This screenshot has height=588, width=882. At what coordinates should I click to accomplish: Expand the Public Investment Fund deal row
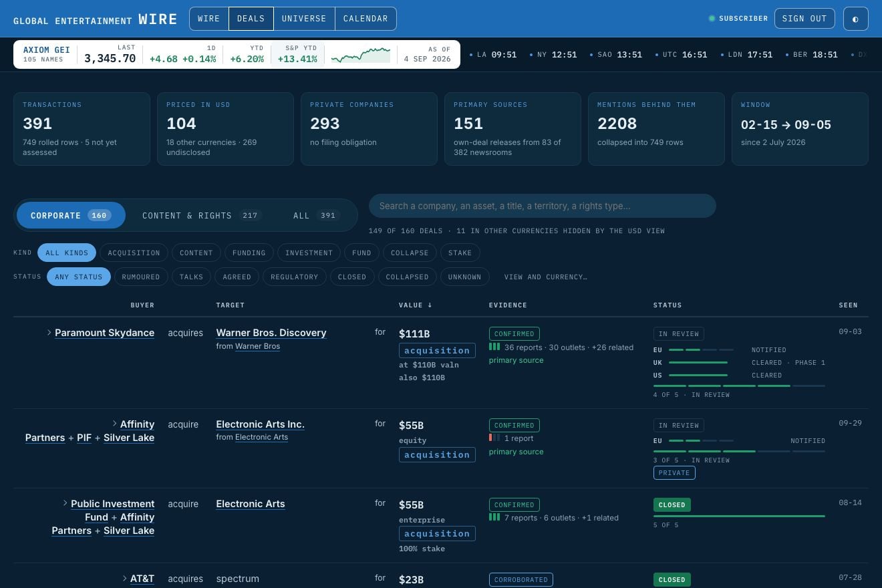[65, 503]
